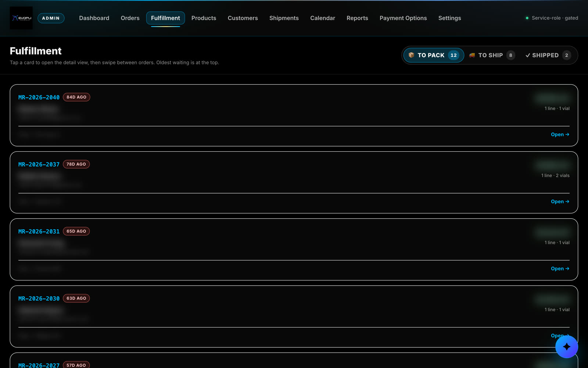Click the checkmark icon on Shipped
Viewport: 588px width, 368px height.
527,55
